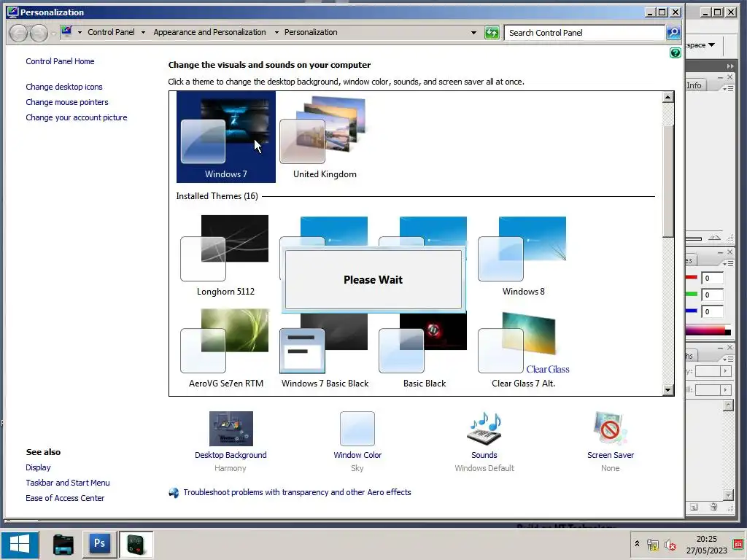Open the Photoshop opacity dropdown arrow
Screen dimensions: 747x560
(726, 371)
